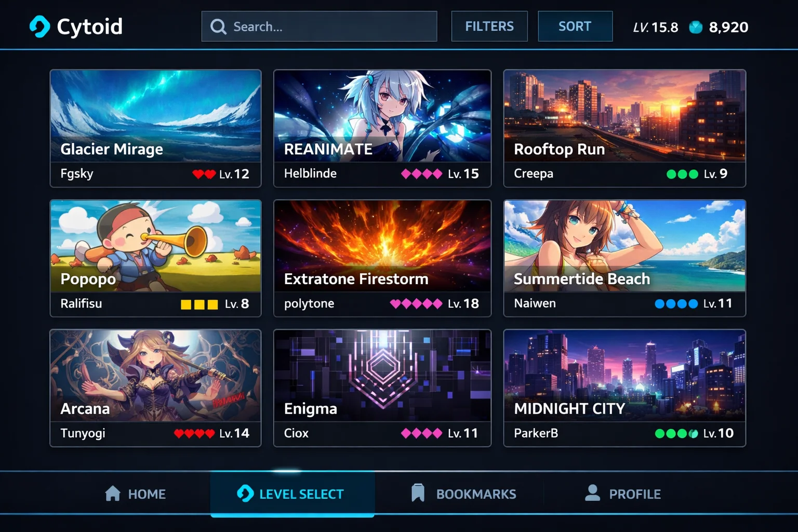Open the Sort menu
Viewport: 798px width, 532px height.
(x=575, y=26)
